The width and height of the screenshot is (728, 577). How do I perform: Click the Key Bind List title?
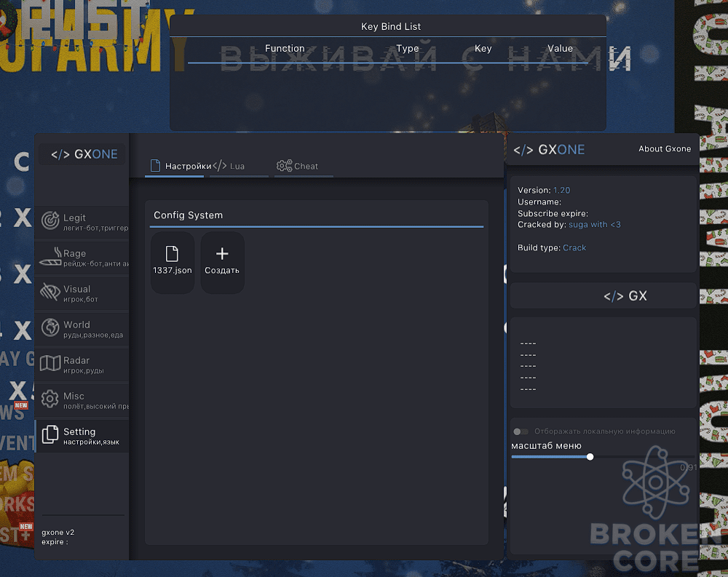coord(391,26)
